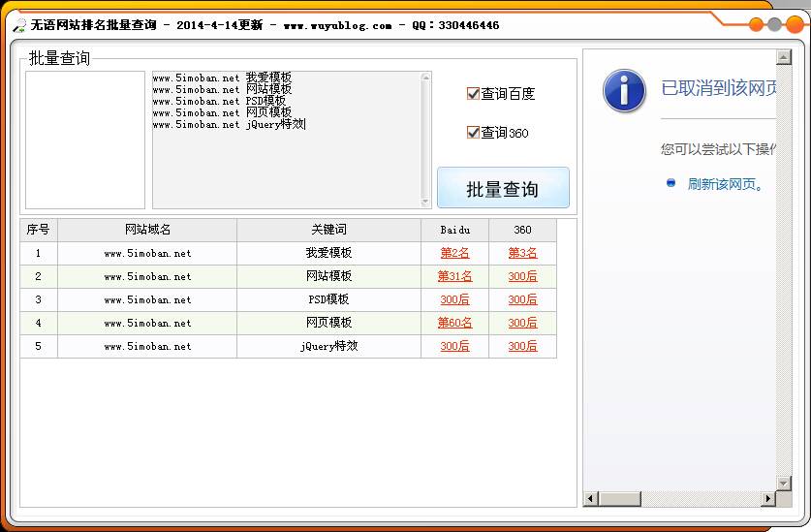The image size is (811, 532).
Task: Click browser pane vertical scroll down arrow
Action: click(784, 484)
